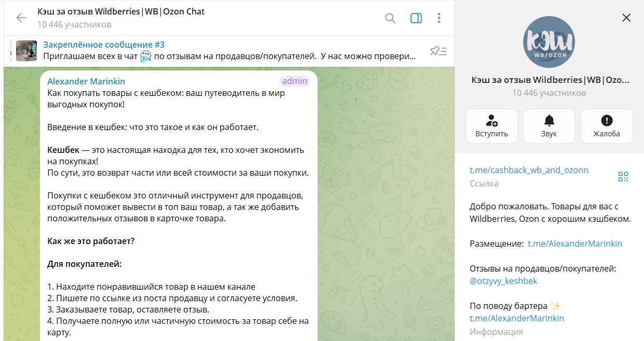This screenshot has height=341, width=644.
Task: Click the 'admin' badge on the message
Action: pyautogui.click(x=294, y=81)
